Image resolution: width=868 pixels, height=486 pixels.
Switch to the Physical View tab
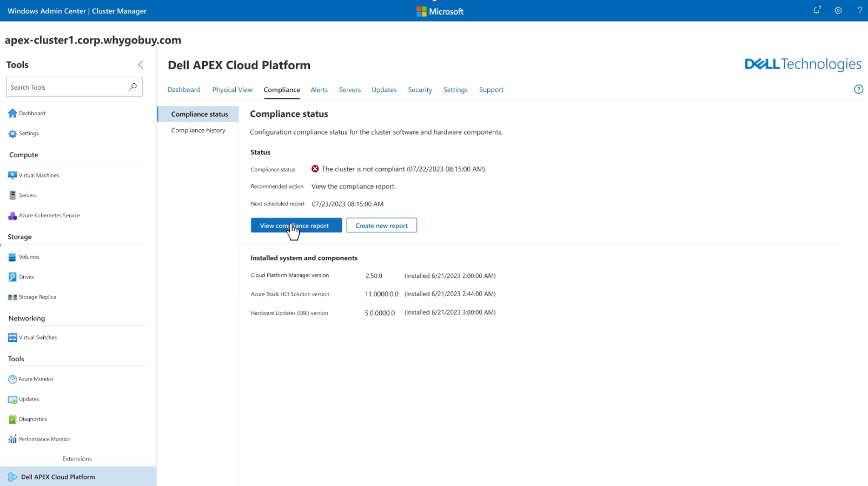(232, 90)
